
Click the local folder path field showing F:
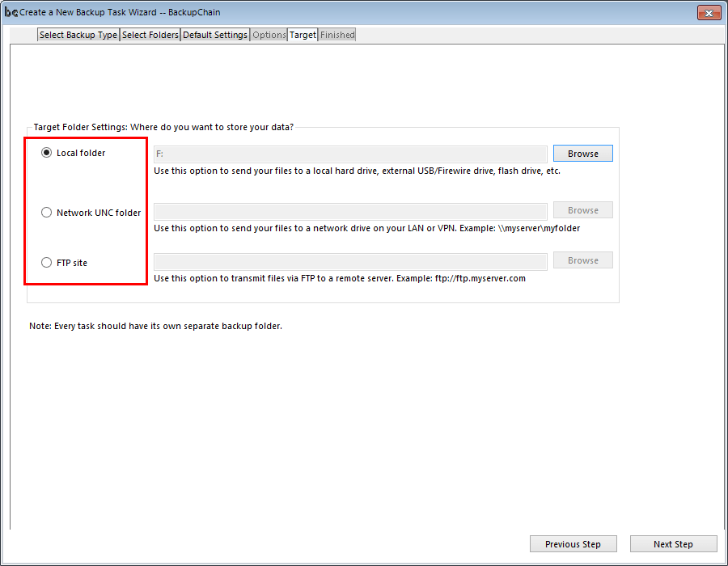[x=350, y=154]
